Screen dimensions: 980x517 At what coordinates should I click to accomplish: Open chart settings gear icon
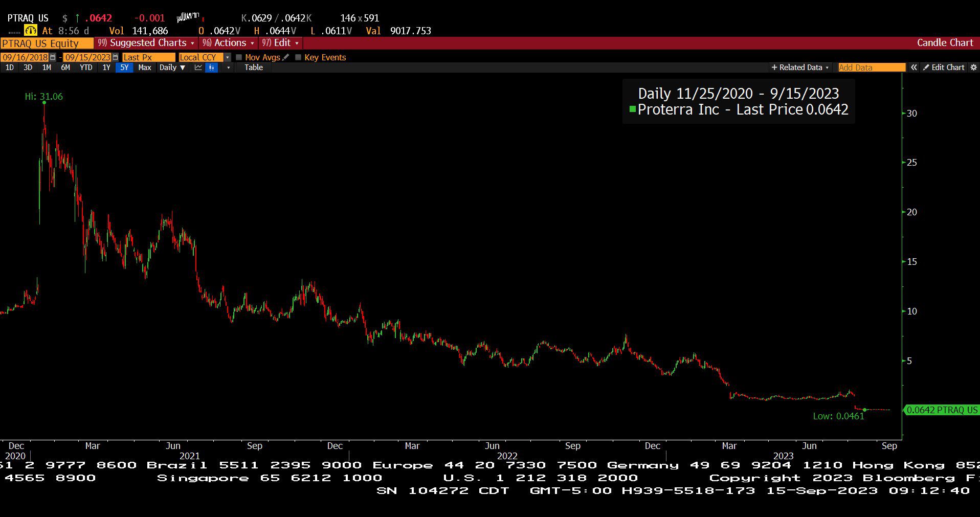(x=973, y=68)
